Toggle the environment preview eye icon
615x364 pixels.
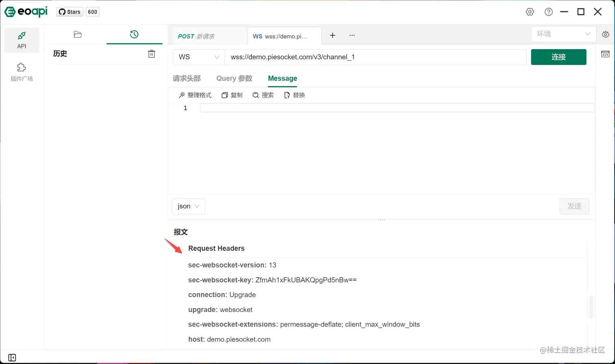[x=606, y=35]
